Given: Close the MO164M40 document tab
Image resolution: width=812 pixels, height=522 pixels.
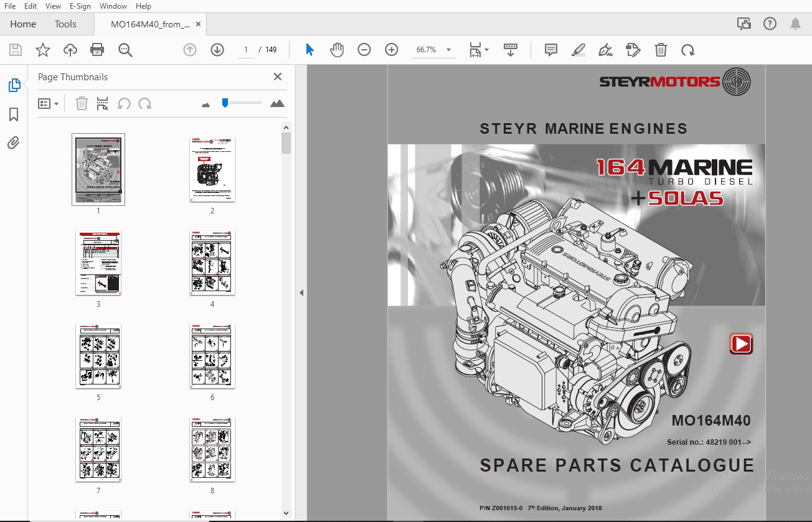Looking at the screenshot, I should pos(199,24).
